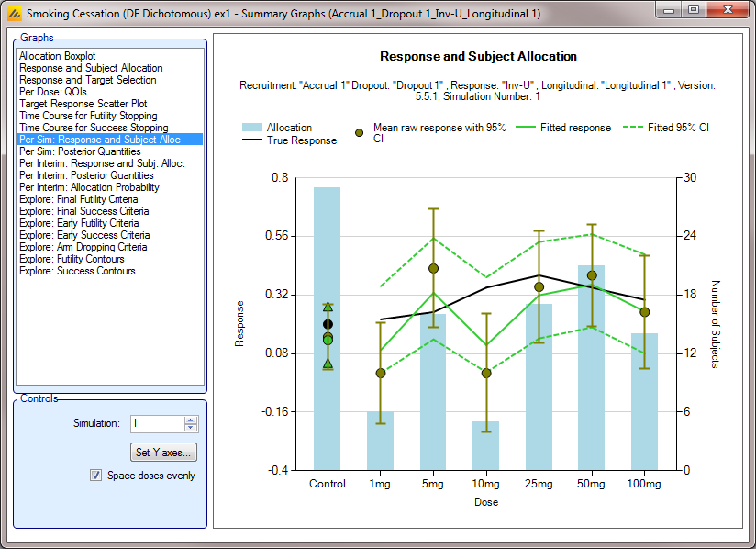The height and width of the screenshot is (549, 756).
Task: Minimize the Summary Graphs window
Action: coord(671,10)
